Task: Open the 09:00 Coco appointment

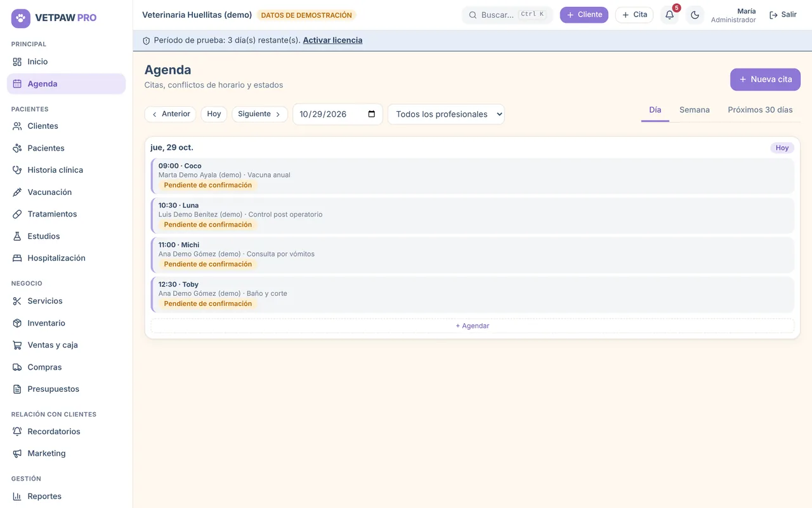Action: tap(473, 176)
